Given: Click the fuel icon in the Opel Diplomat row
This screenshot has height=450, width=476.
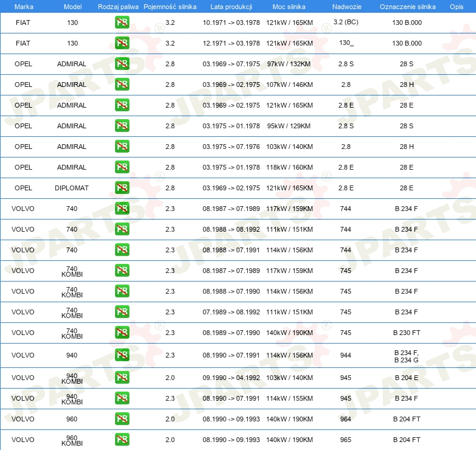Looking at the screenshot, I should coord(122,188).
